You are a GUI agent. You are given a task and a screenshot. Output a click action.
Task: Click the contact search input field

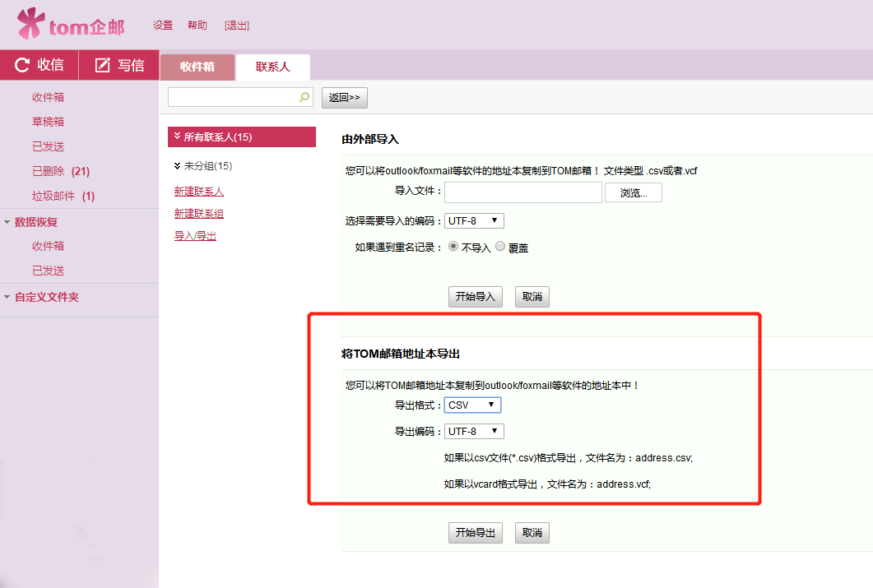[x=234, y=97]
